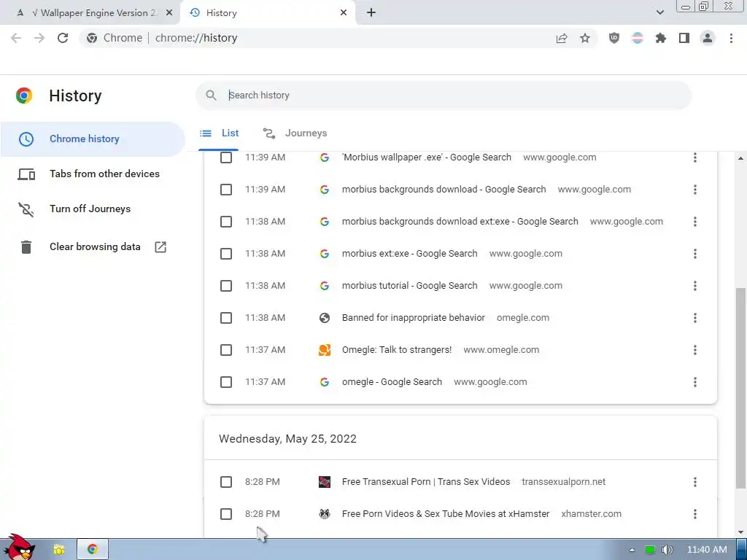Open actions menu for morbius ext:exe
The height and width of the screenshot is (560, 747).
695,254
